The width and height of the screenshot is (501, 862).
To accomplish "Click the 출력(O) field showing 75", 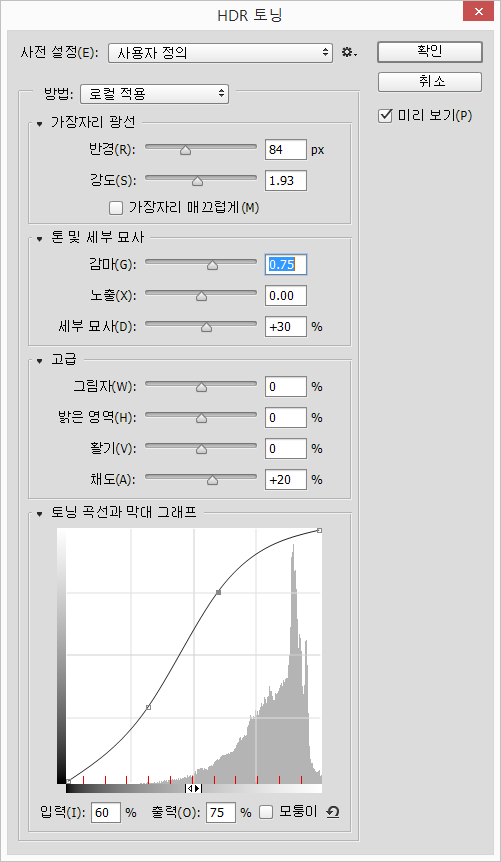I will pyautogui.click(x=221, y=812).
